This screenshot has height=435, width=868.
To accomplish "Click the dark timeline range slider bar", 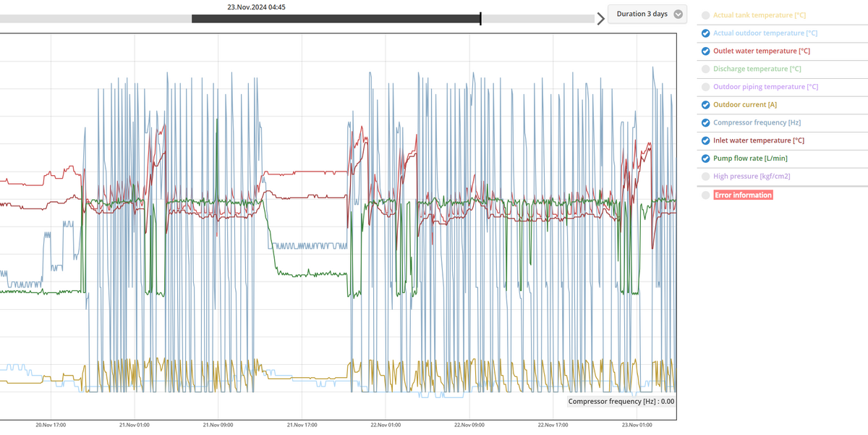I will coord(336,19).
